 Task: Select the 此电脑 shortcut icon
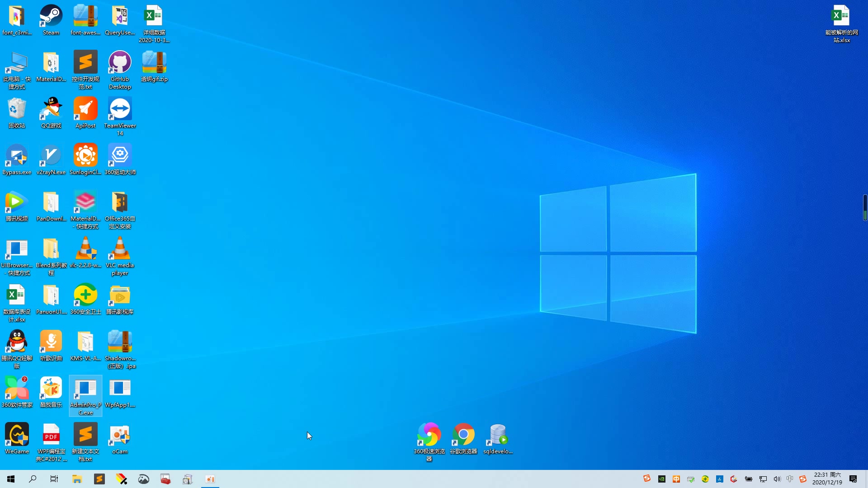tap(17, 70)
